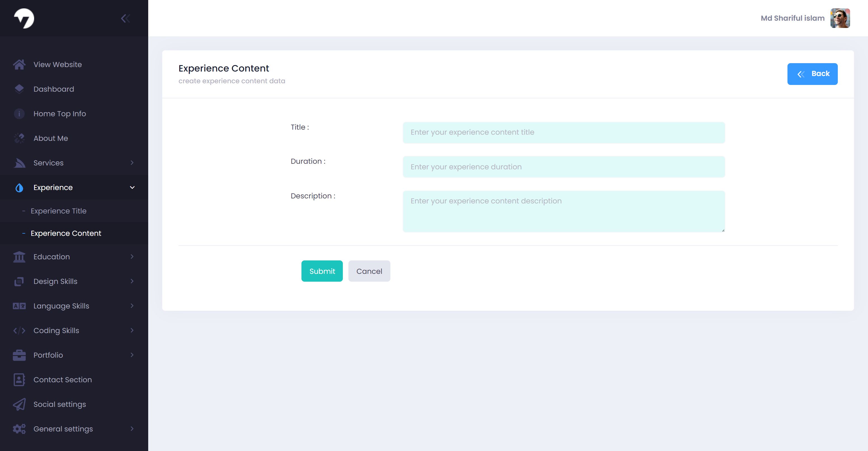Focus the experience Duration input field

563,167
